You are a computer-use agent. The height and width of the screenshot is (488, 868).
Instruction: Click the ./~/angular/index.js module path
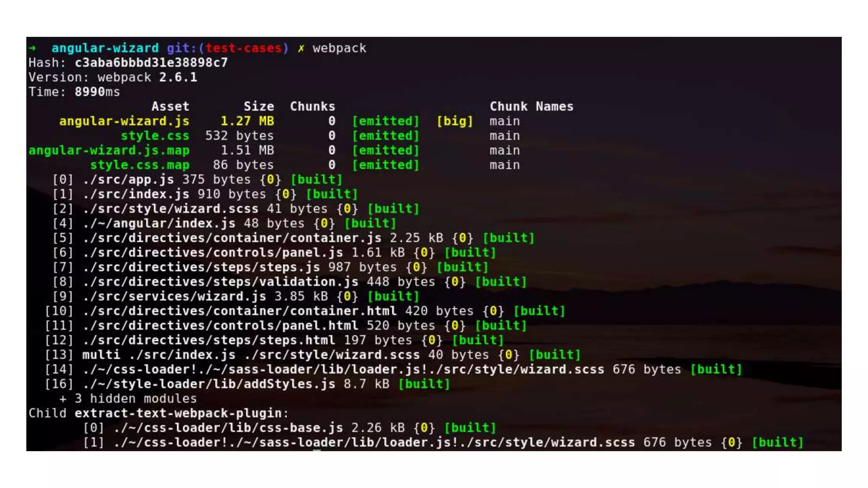(159, 223)
